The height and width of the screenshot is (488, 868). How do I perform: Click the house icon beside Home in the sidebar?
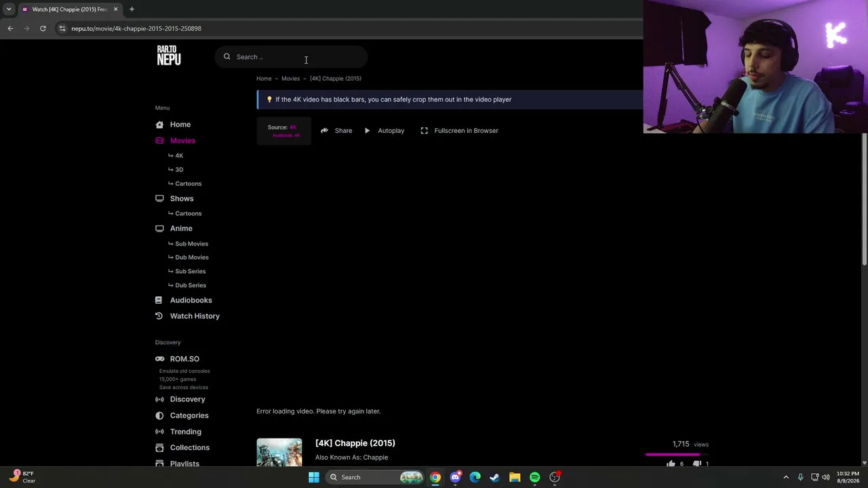[x=159, y=125]
